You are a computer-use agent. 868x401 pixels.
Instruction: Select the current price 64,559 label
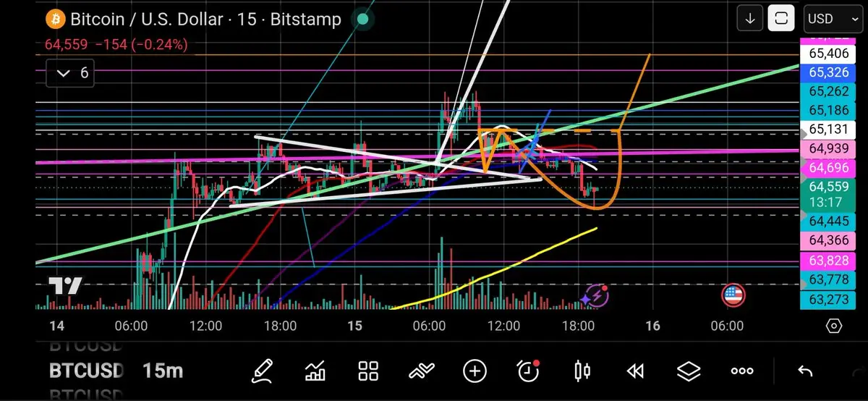pos(828,193)
